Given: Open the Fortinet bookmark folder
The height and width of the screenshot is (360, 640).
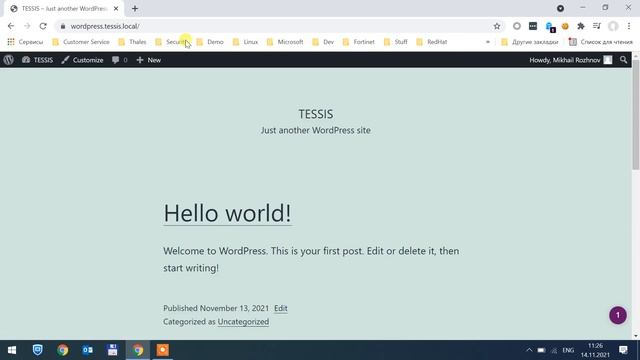Looking at the screenshot, I should [358, 42].
